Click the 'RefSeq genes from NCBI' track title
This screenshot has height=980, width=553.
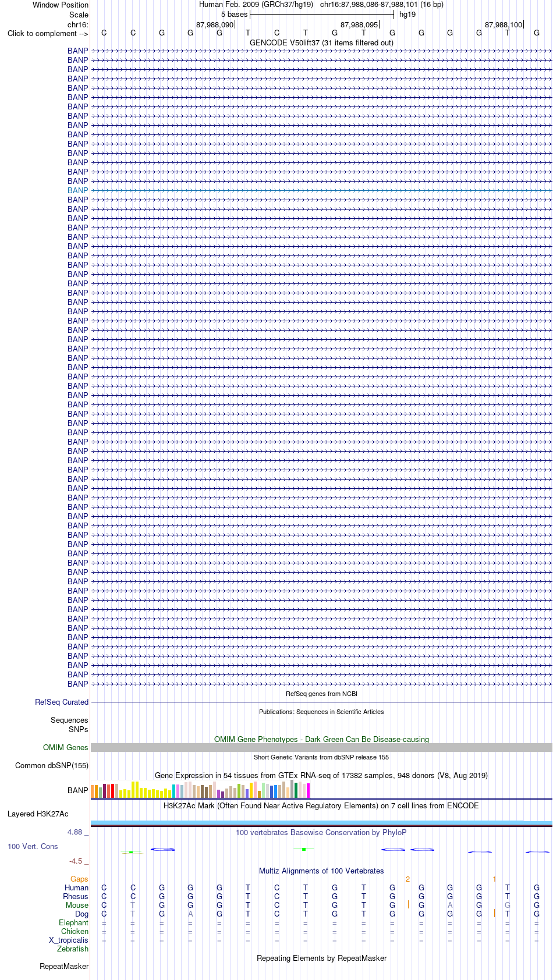coord(321,694)
